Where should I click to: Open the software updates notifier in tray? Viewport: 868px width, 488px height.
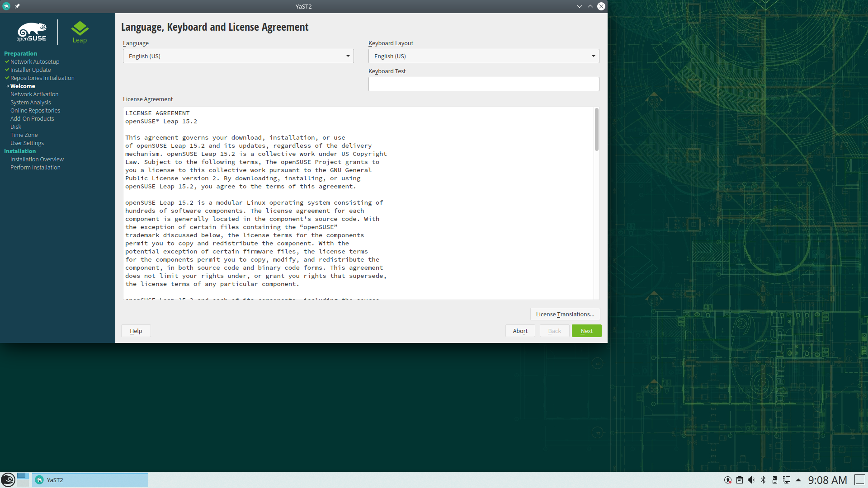(x=728, y=480)
